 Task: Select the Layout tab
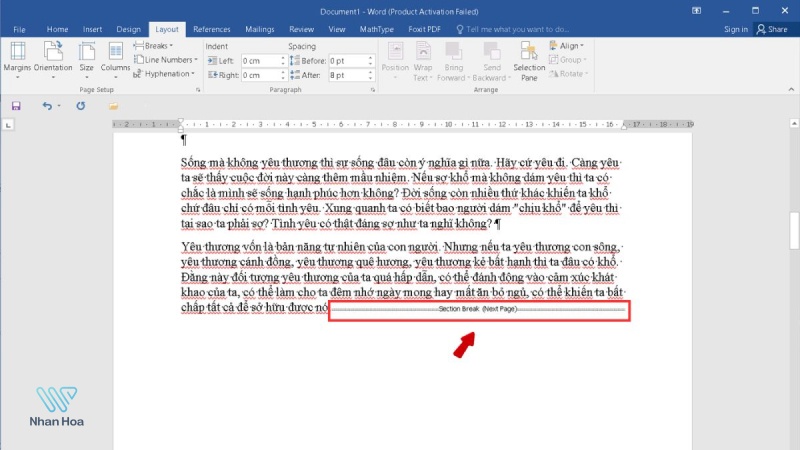pos(167,30)
